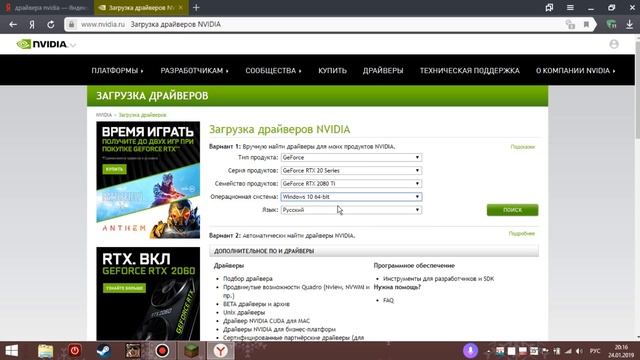The height and width of the screenshot is (360, 640).
Task: Expand the Операционная система dropdown
Action: 351,197
